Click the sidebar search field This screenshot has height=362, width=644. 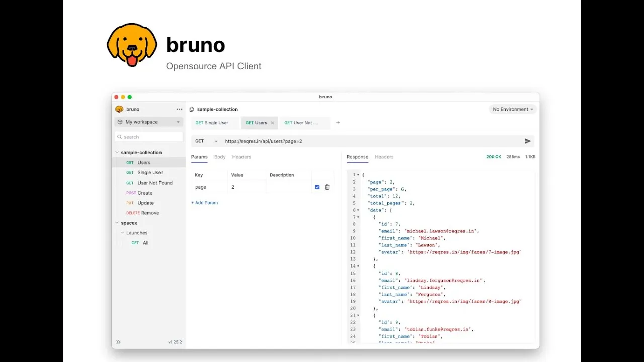[149, 137]
